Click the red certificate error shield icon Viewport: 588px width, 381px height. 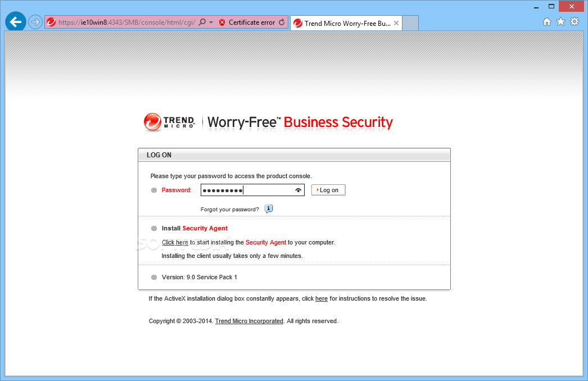[222, 22]
